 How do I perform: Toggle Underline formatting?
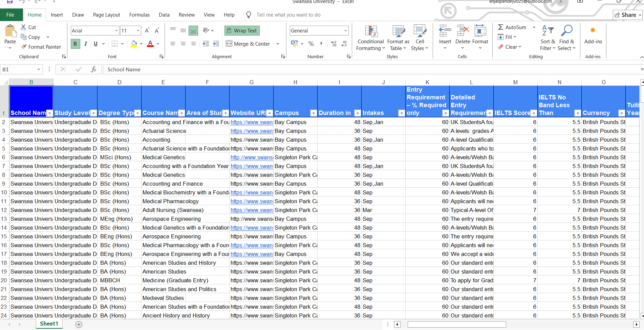point(95,44)
